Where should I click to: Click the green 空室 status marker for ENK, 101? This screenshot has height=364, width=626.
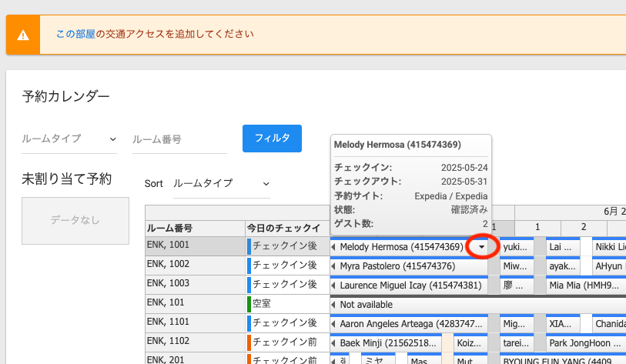click(249, 304)
